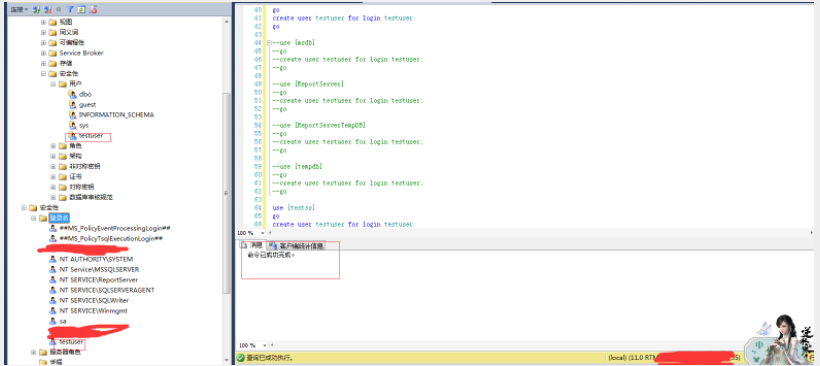Viewport: 820px width, 366px height.
Task: Click the sys user icon
Action: pyautogui.click(x=73, y=125)
